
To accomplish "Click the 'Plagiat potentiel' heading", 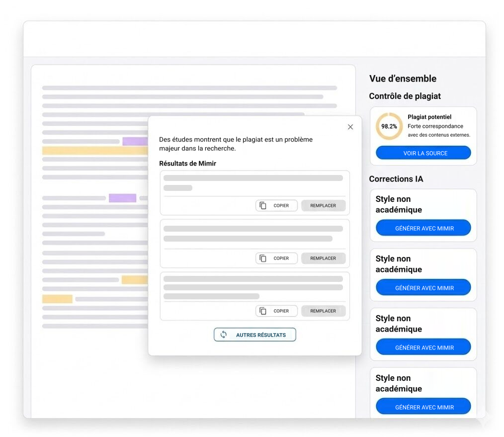I will click(429, 117).
